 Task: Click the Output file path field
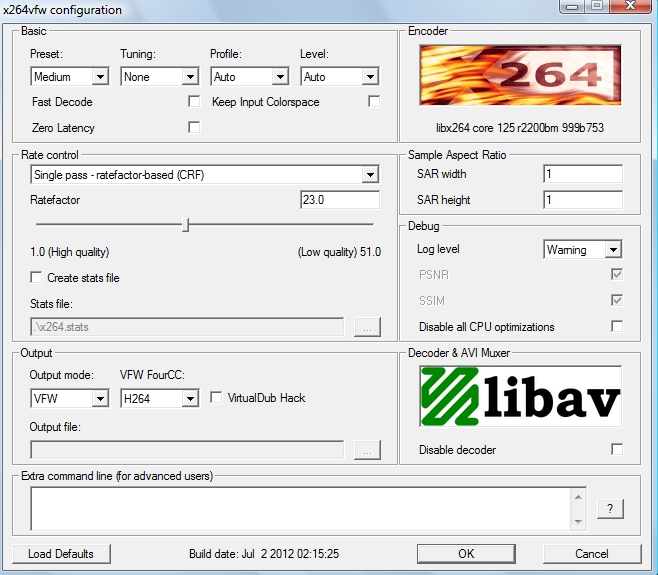tap(187, 450)
